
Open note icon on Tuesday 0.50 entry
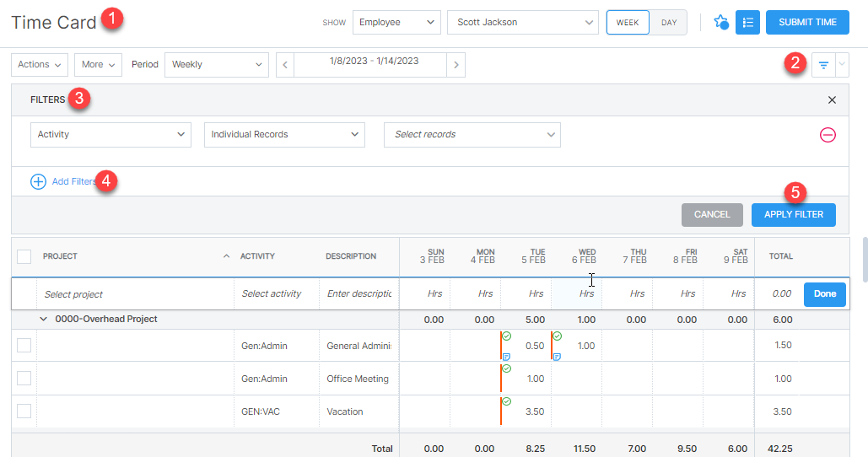[x=506, y=357]
